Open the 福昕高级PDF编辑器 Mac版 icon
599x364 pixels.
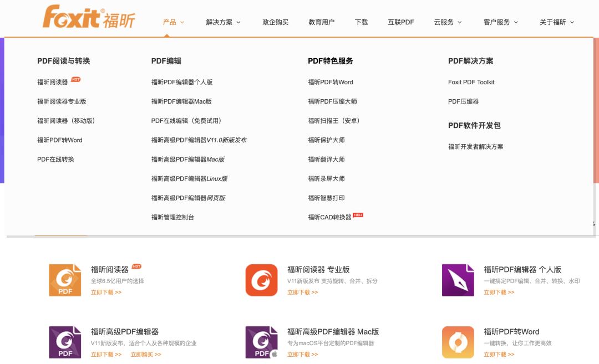[261, 342]
